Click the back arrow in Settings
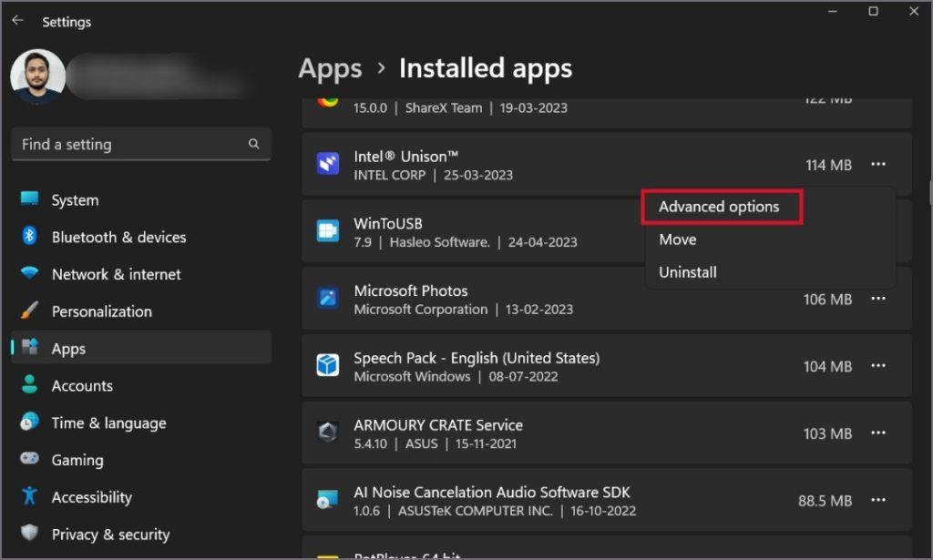 pyautogui.click(x=17, y=21)
